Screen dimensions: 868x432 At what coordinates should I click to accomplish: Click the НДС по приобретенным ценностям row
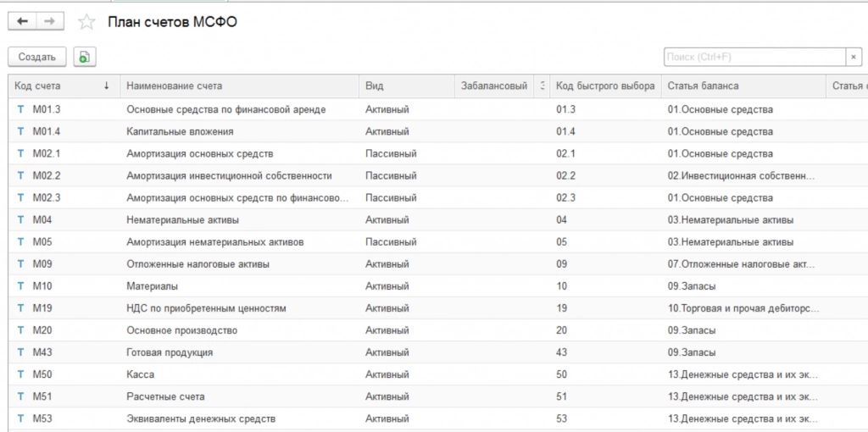[x=206, y=308]
